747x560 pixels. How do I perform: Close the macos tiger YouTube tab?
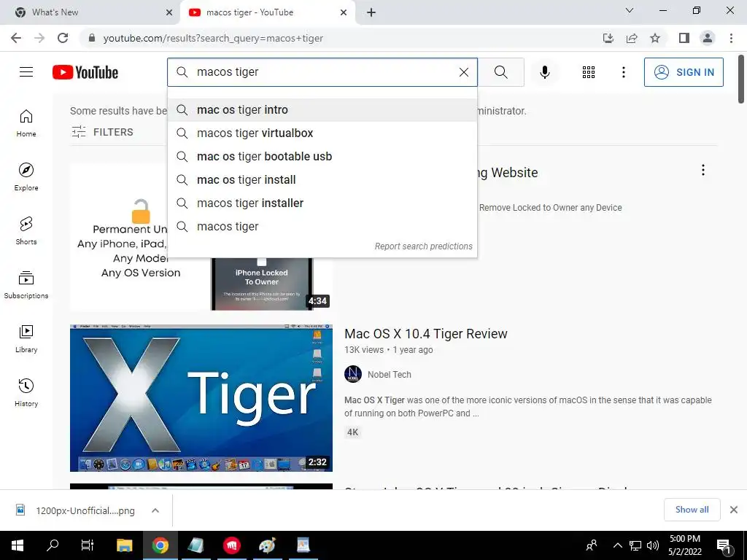(344, 12)
